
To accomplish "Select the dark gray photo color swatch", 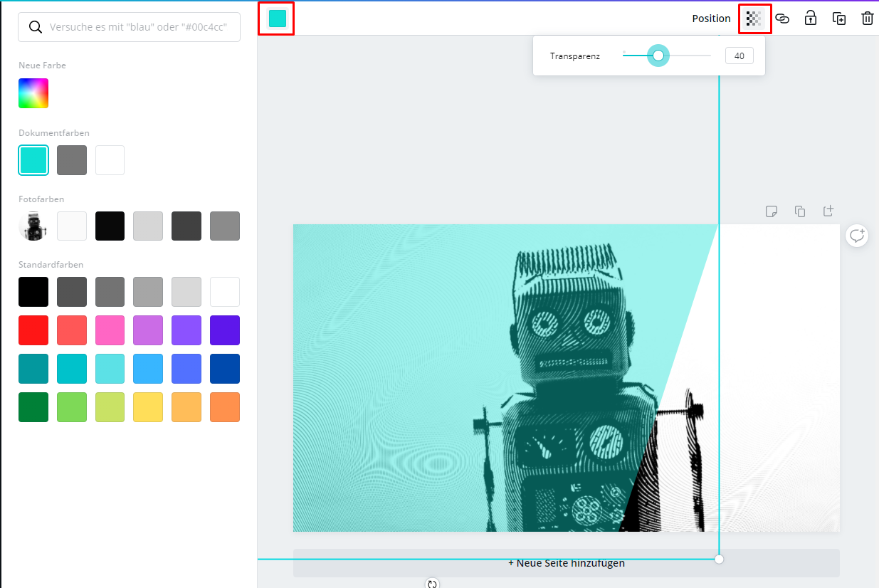I will coord(186,226).
